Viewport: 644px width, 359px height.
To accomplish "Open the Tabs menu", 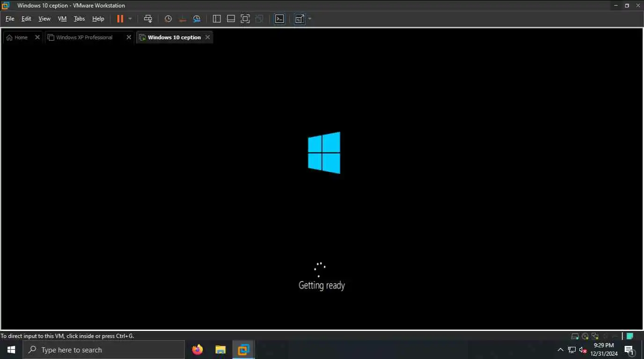I will (80, 19).
